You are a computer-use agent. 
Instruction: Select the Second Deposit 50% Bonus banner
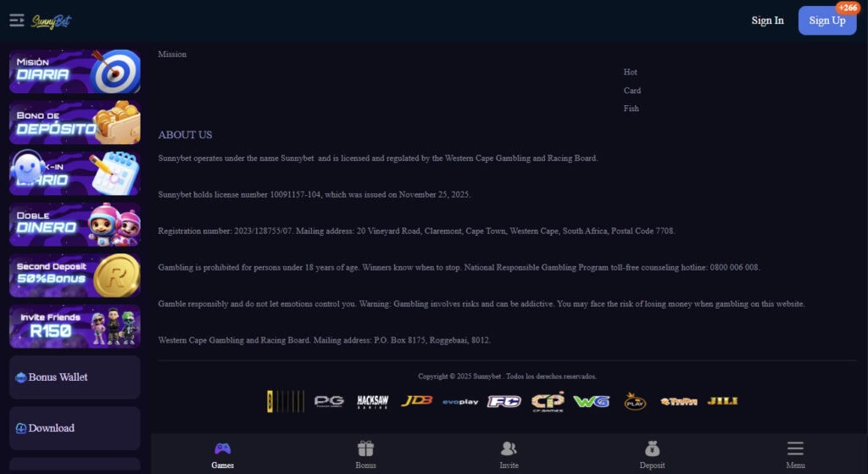point(75,276)
